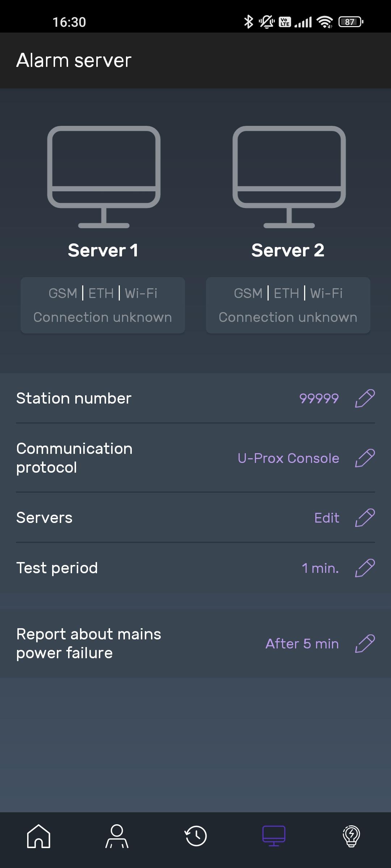Go to Home tab in bottom bar

click(x=39, y=836)
